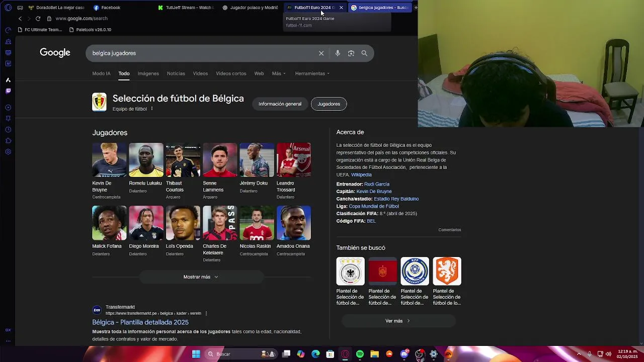The image size is (644, 362).
Task: Close the Futbol11 Euro 2024 tab
Action: [x=341, y=8]
